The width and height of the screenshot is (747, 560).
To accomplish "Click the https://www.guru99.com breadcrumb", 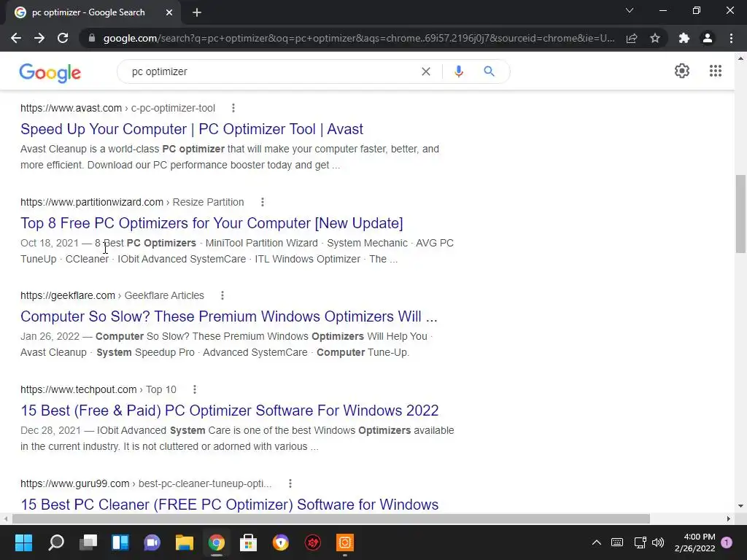I will [75, 483].
